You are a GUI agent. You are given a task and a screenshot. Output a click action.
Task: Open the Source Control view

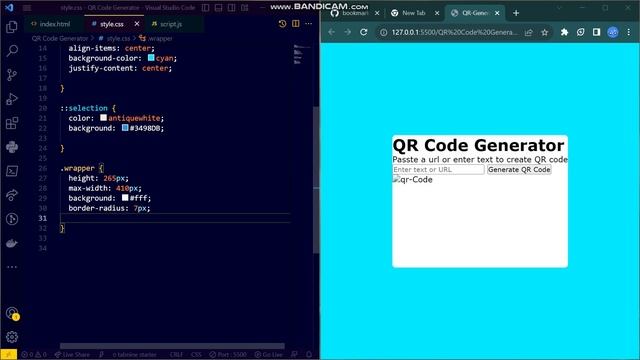(x=12, y=75)
